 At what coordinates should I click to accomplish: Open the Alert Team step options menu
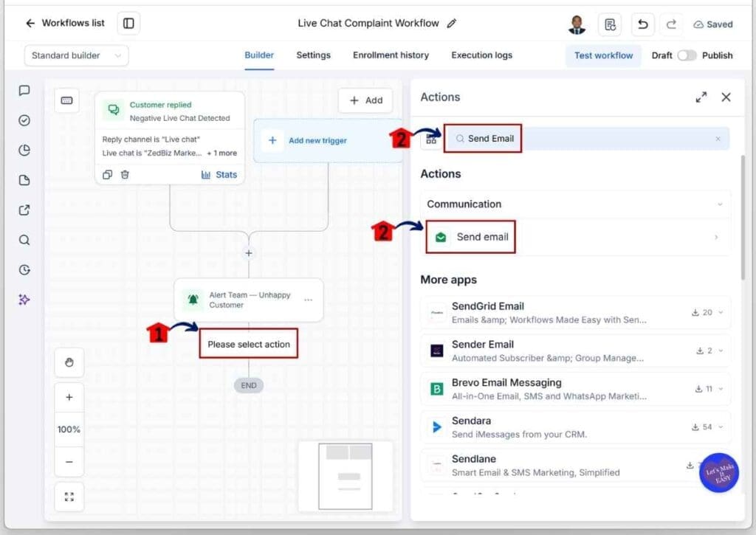click(309, 300)
